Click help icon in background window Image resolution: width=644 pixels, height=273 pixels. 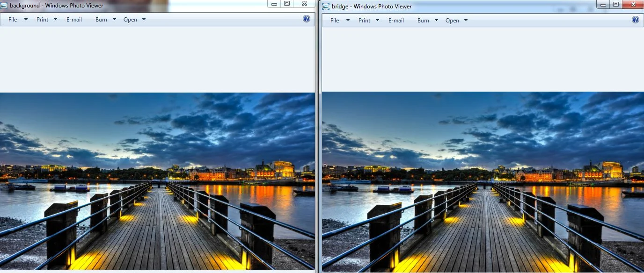[307, 19]
